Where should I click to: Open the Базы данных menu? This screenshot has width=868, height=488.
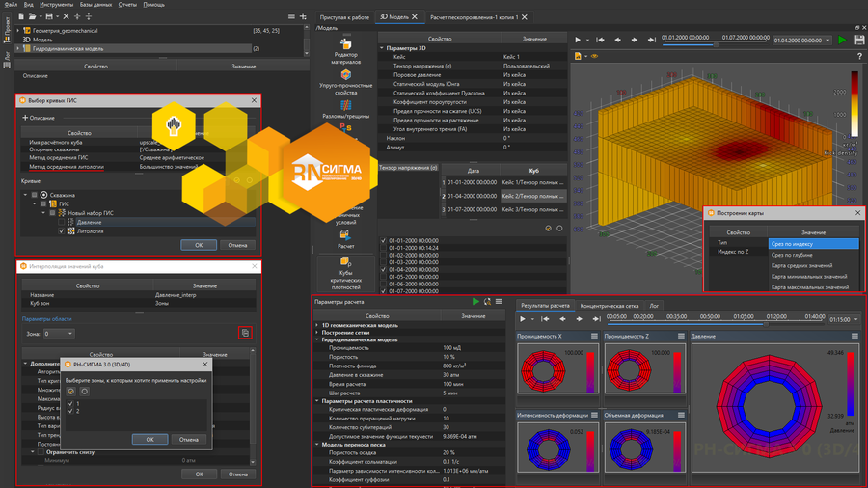tap(95, 5)
